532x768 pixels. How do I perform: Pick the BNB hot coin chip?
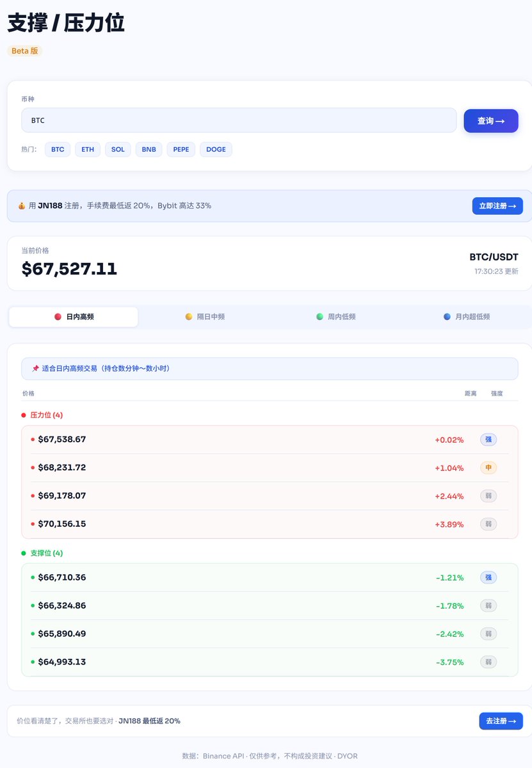coord(149,150)
